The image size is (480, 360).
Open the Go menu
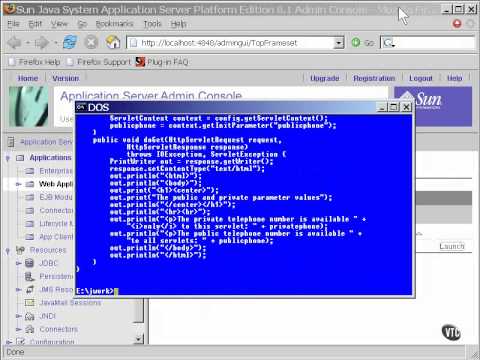pos(82,24)
